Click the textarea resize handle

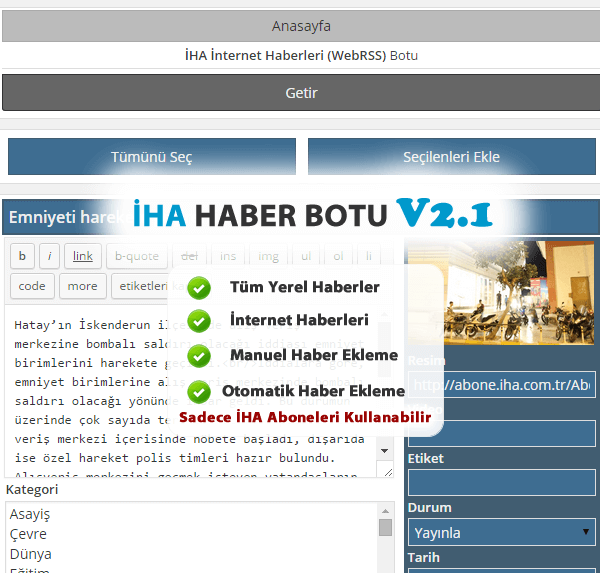pos(388,472)
